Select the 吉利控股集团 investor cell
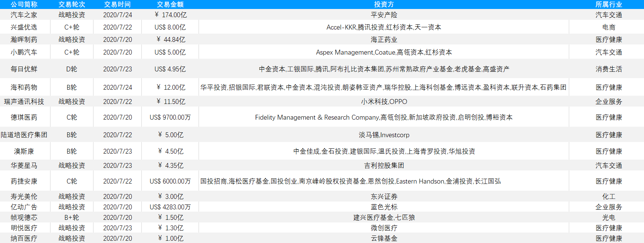644x243 pixels. 384,166
